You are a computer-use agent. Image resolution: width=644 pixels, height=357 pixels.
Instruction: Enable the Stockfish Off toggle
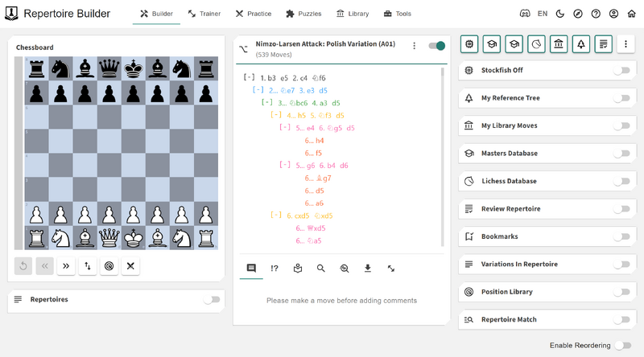pyautogui.click(x=621, y=71)
